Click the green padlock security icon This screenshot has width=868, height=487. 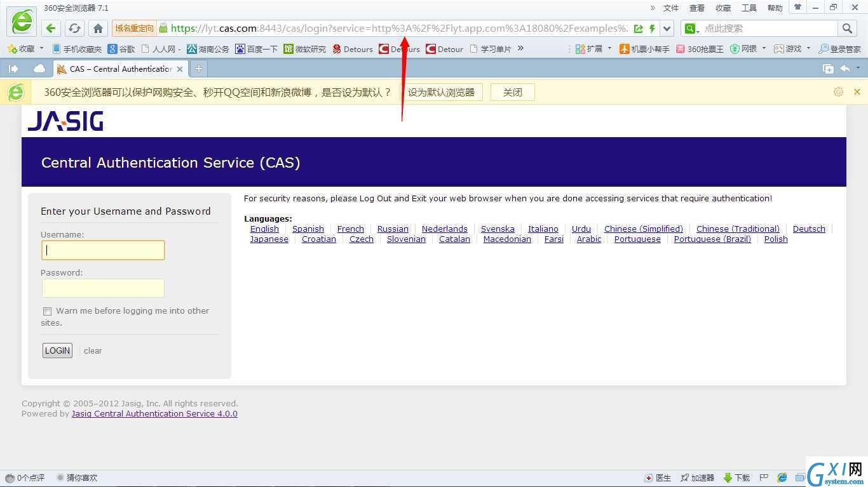[163, 28]
